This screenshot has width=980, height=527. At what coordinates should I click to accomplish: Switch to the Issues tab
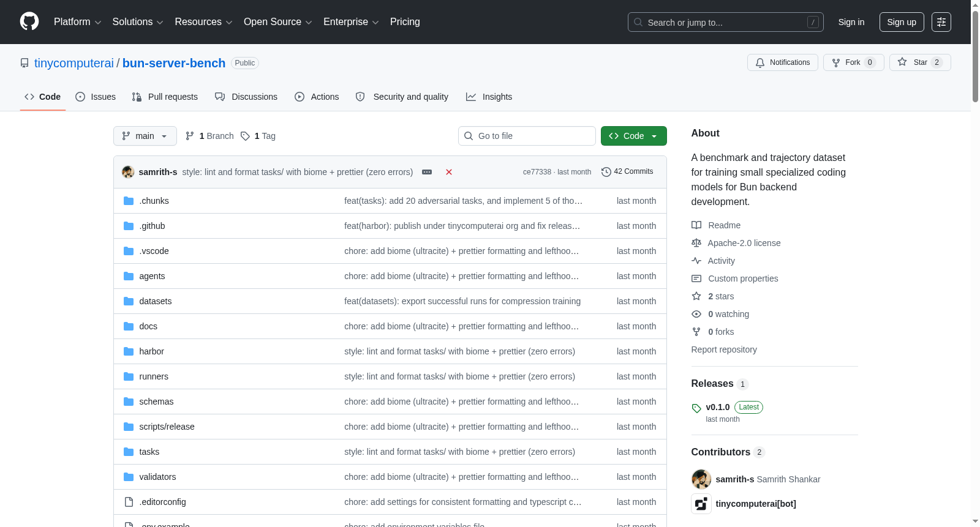(x=96, y=97)
